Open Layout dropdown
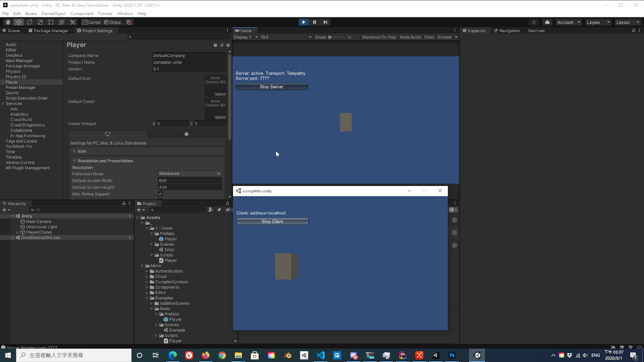This screenshot has height=362, width=644. pyautogui.click(x=627, y=22)
